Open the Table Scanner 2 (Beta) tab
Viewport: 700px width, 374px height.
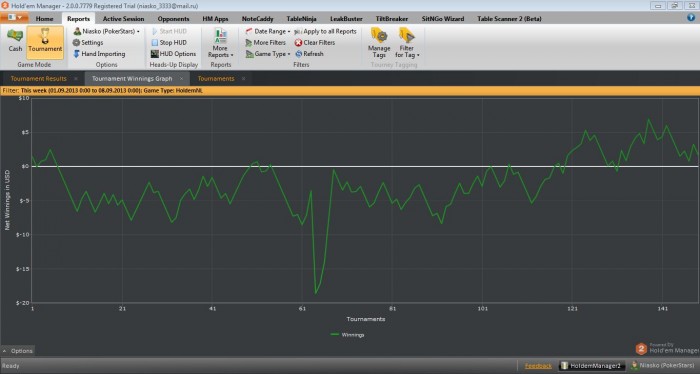tap(509, 19)
